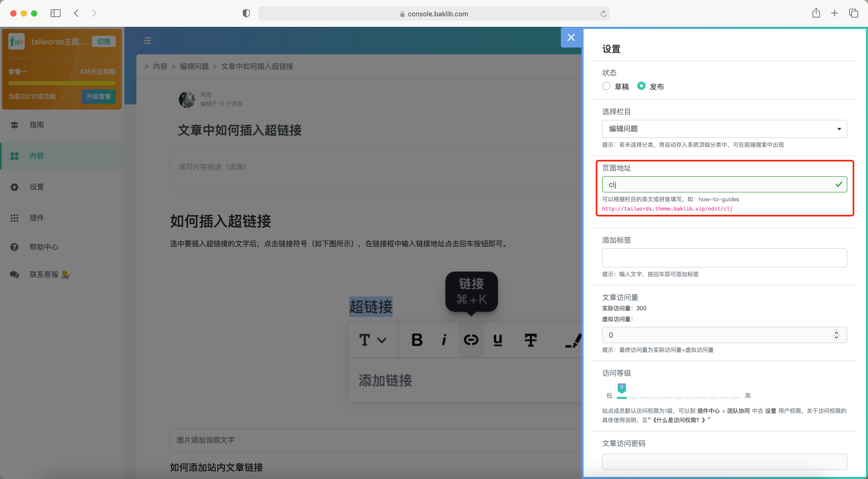Click the 插件 dots grid icon

(14, 218)
